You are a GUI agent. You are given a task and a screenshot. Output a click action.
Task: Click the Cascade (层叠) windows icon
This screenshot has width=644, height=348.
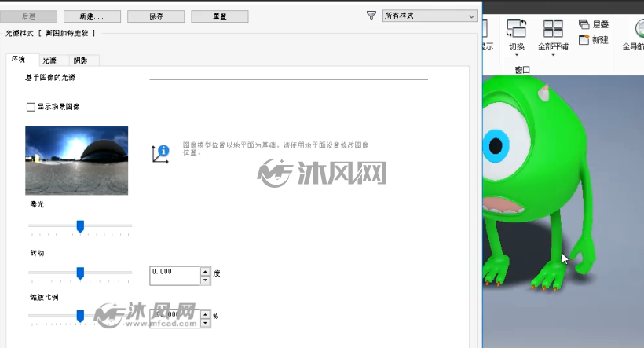click(x=584, y=24)
